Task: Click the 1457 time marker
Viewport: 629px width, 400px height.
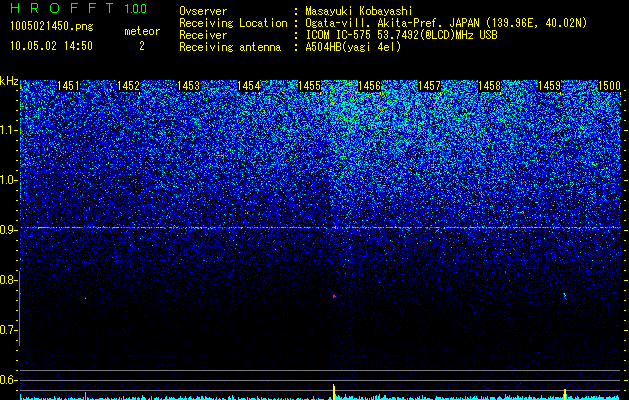Action: coord(429,86)
